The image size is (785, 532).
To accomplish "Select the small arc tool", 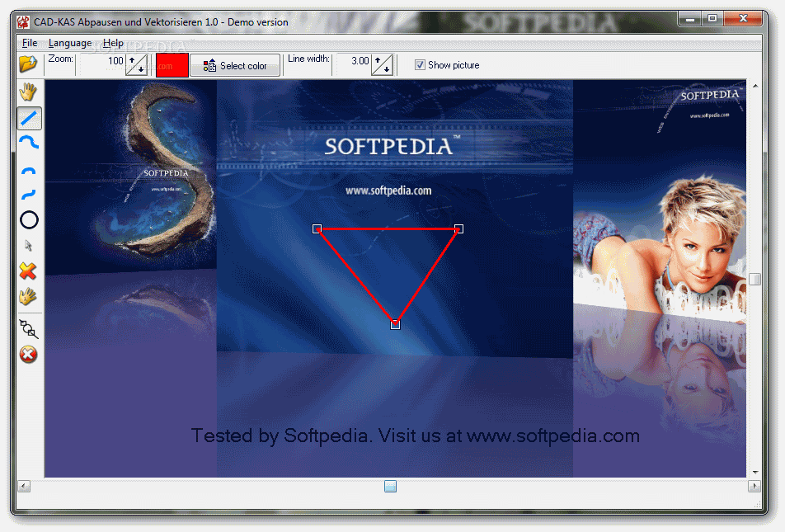I will click(x=29, y=172).
